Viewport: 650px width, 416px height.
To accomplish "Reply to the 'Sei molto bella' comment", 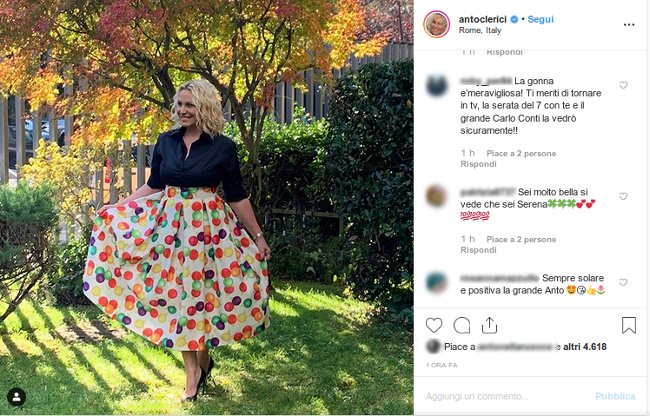I will coord(478,250).
